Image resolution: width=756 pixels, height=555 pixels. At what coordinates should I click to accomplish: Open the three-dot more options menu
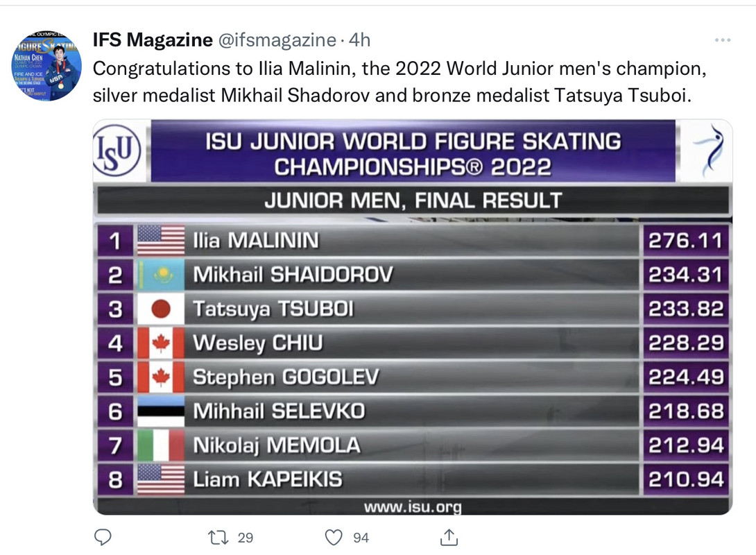722,40
